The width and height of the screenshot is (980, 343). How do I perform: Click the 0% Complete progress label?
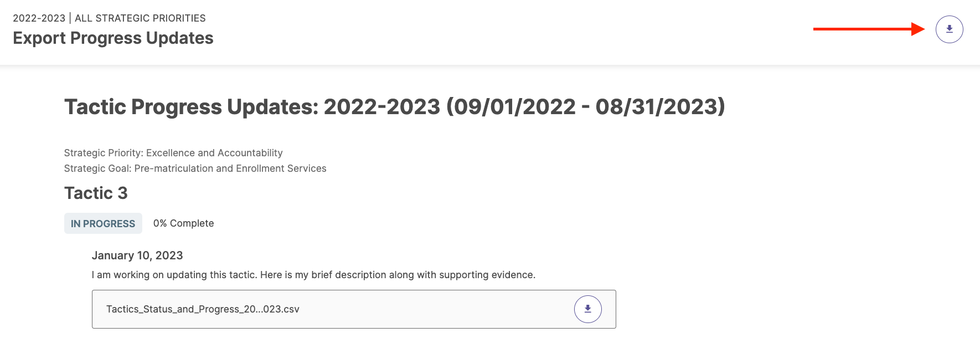pos(183,223)
